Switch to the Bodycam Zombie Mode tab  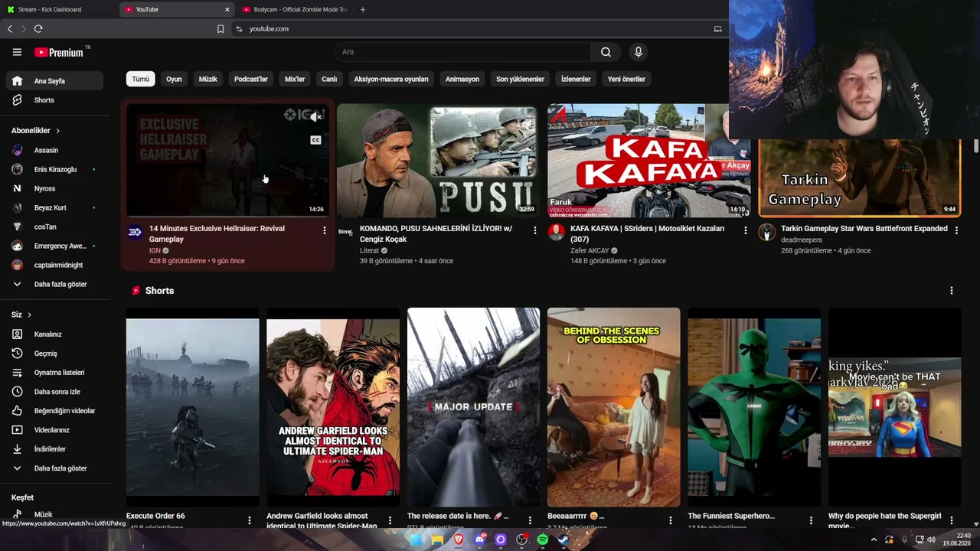click(295, 9)
